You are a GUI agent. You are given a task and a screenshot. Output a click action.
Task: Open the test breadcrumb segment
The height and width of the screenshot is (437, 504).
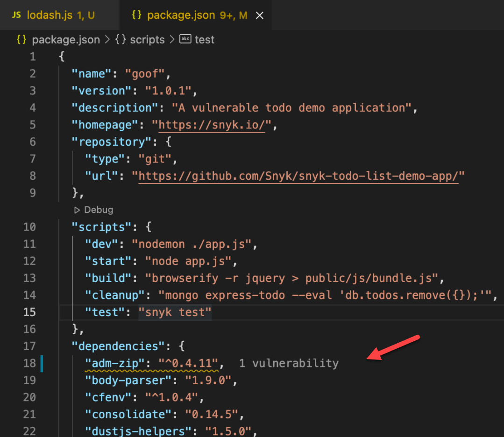(x=205, y=40)
